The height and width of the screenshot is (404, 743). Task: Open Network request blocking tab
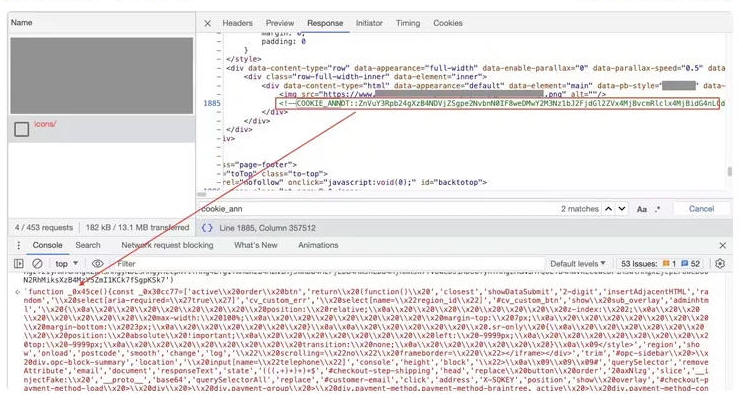point(167,245)
